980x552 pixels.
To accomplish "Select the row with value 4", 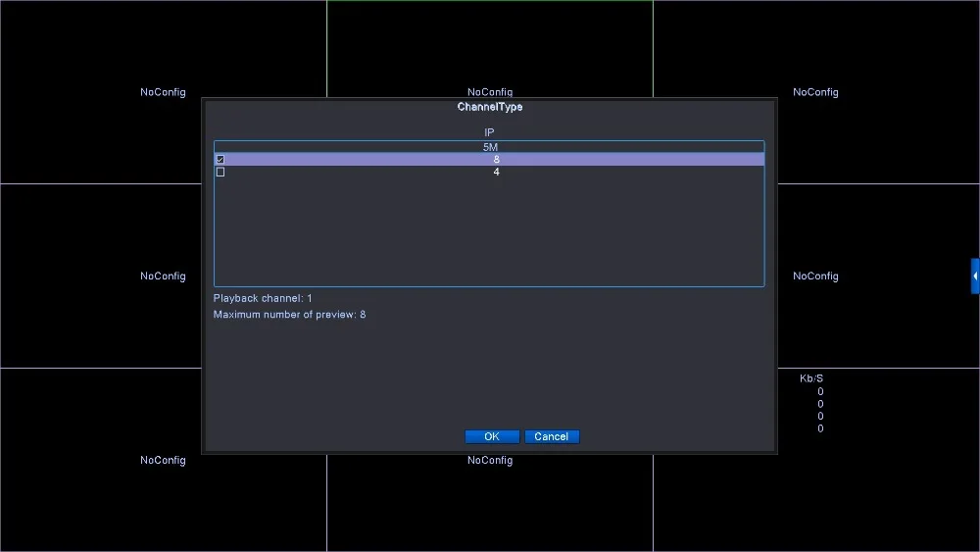I will pyautogui.click(x=489, y=172).
